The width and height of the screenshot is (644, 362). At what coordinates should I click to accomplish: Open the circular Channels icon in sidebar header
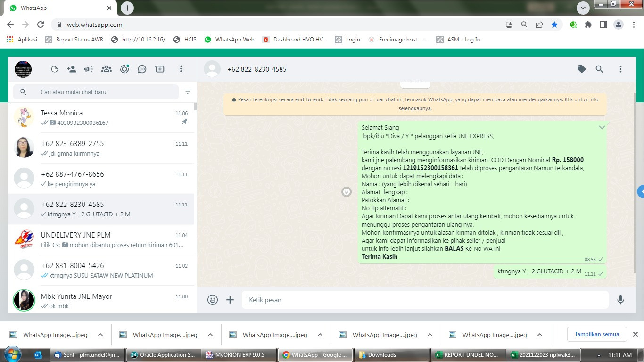[x=124, y=69]
